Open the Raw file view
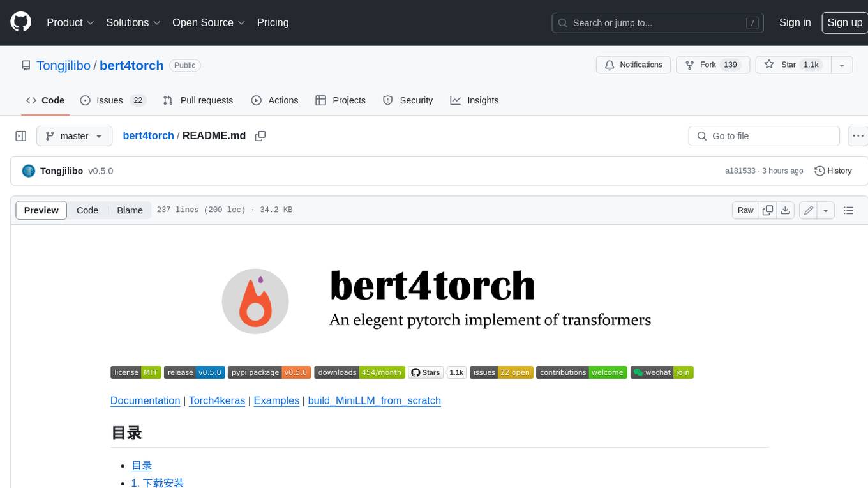868x488 pixels. click(745, 210)
